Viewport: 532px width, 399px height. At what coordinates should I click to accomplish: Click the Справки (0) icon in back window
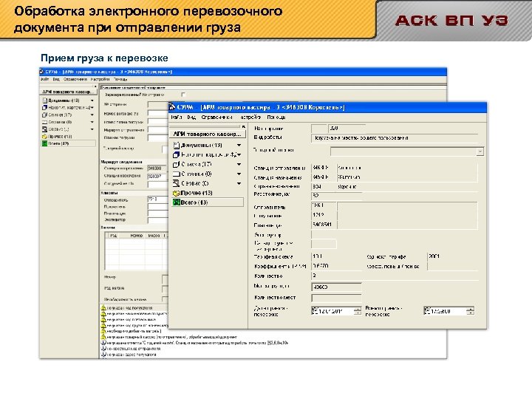click(x=45, y=122)
